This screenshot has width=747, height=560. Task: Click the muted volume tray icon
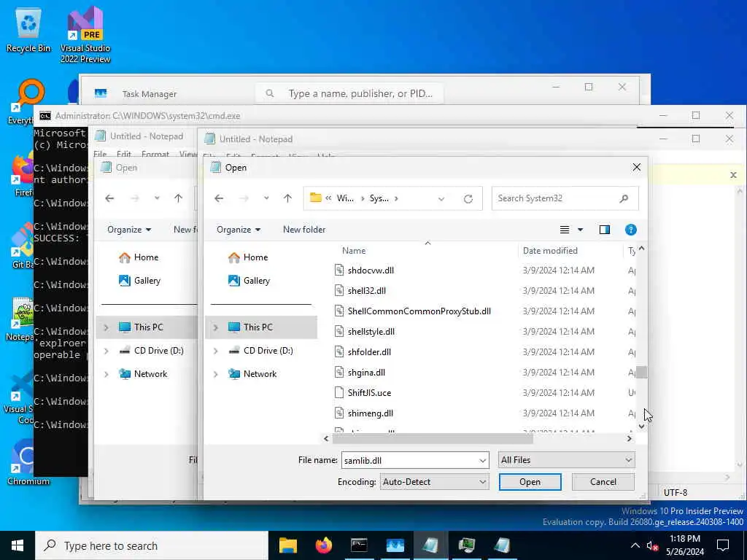click(651, 545)
